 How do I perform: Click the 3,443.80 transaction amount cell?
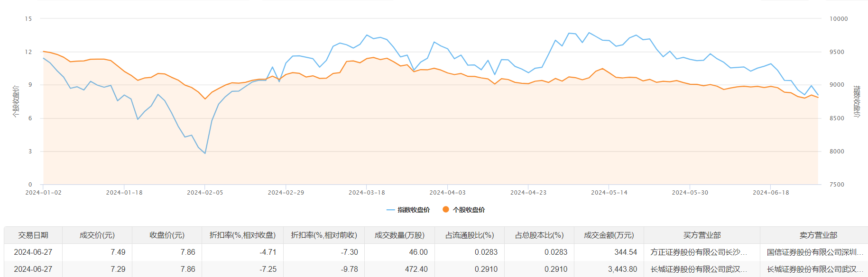(622, 269)
